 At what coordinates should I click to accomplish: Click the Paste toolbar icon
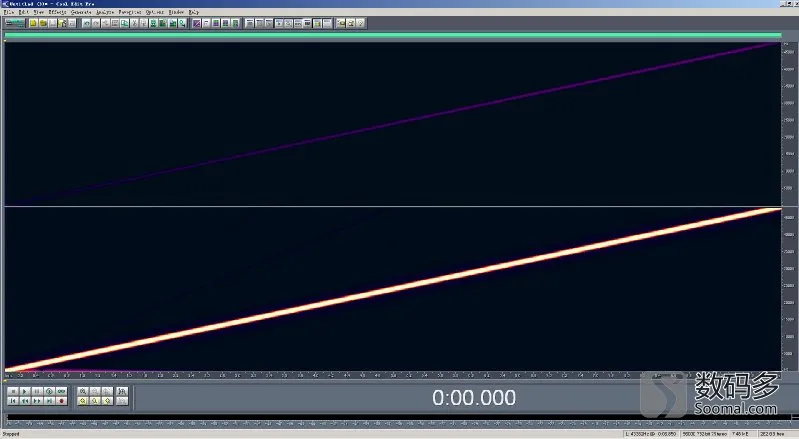(x=144, y=23)
